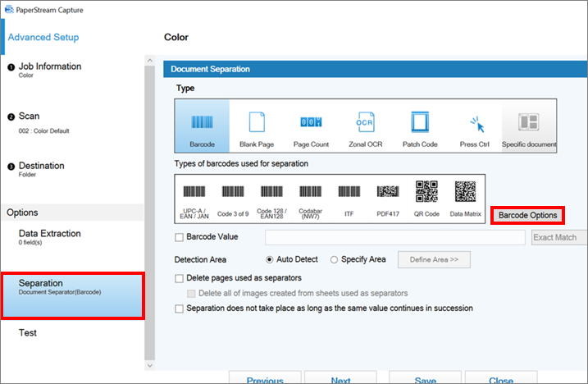The width and height of the screenshot is (588, 384).
Task: Select the Barcode separation type
Action: 202,126
